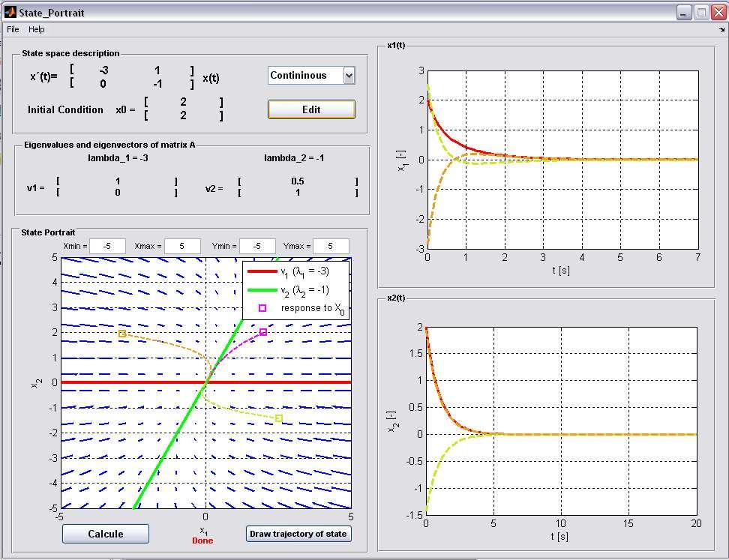Open the Contininous system type dropdown
The width and height of the screenshot is (729, 560).
pos(311,75)
